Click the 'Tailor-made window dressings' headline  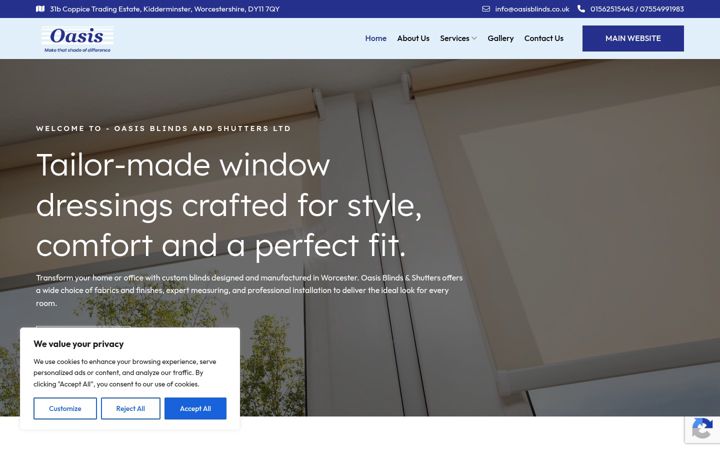click(x=229, y=205)
